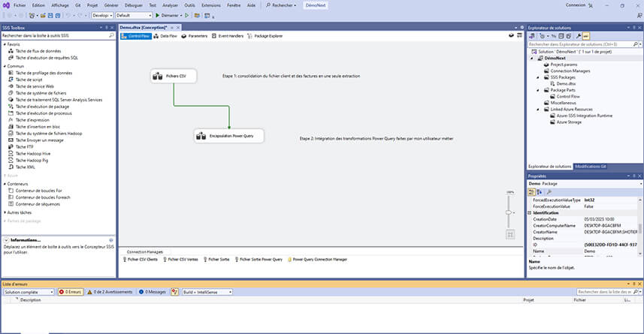
Task: Click the SSIS toolbox search field
Action: tap(59, 36)
